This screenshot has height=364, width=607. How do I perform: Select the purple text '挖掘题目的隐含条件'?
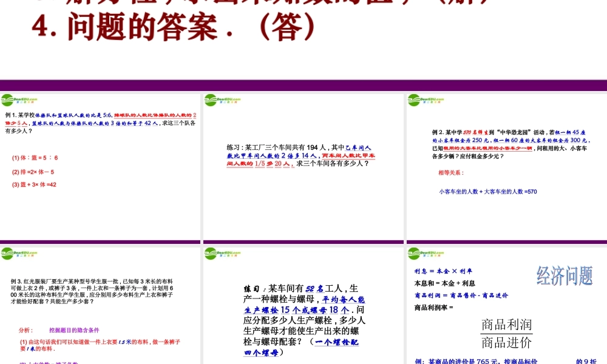tap(74, 330)
